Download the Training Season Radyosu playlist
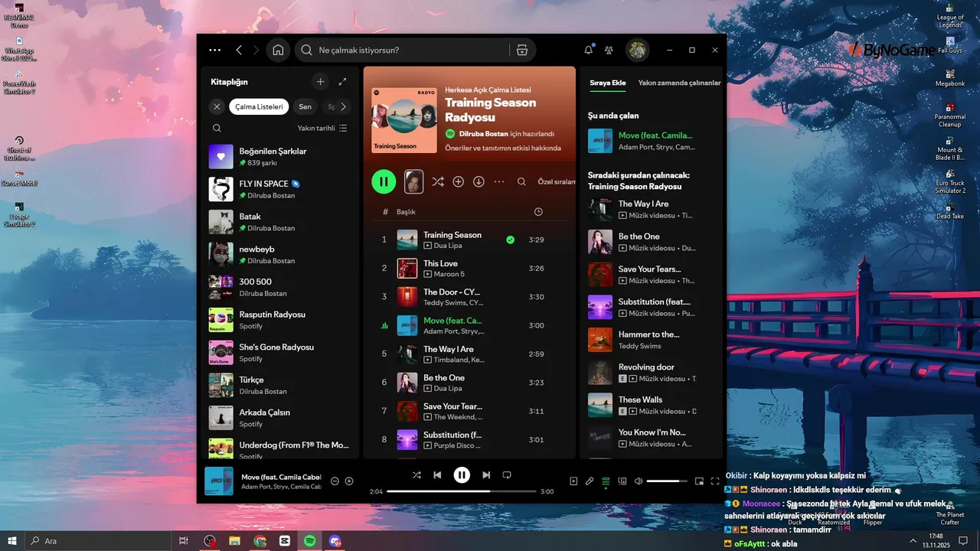This screenshot has height=551, width=980. click(479, 181)
